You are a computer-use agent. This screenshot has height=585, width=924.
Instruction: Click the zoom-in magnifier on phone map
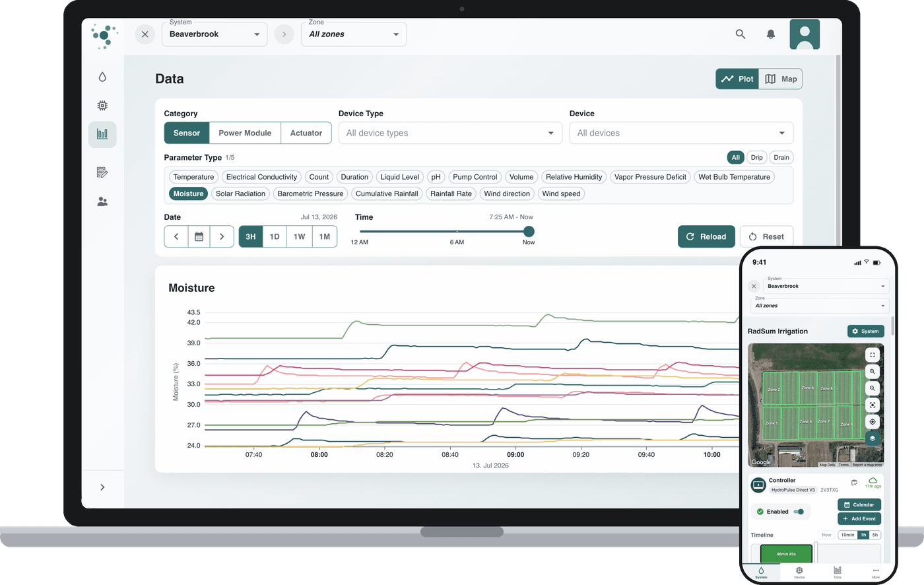[873, 372]
